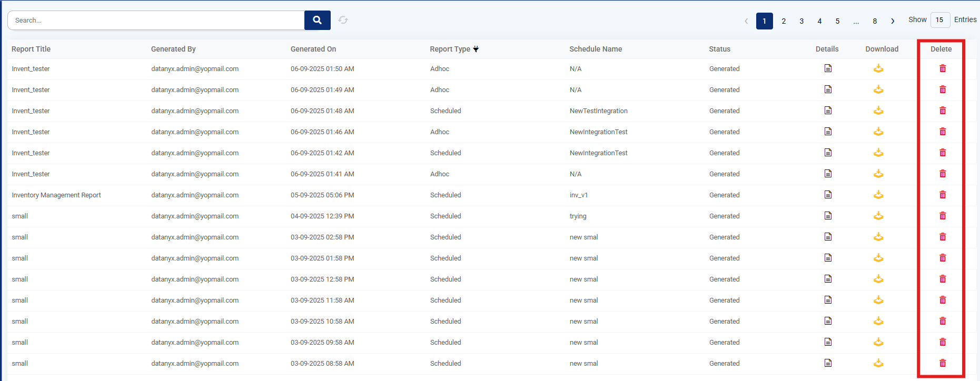Download the 01:49 AM Adhoc report
Viewport: 980px width, 381px height.
pos(878,89)
